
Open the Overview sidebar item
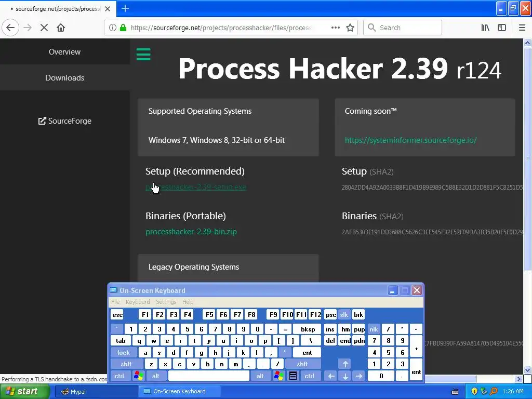tap(65, 51)
